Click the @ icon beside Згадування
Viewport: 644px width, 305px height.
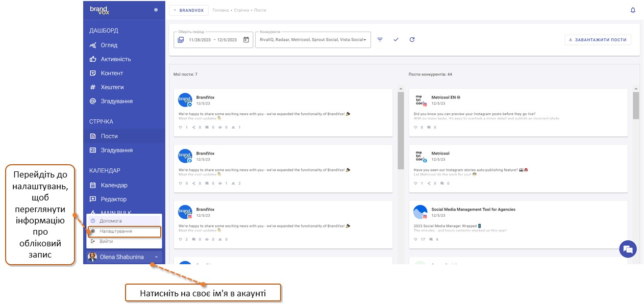coord(93,101)
